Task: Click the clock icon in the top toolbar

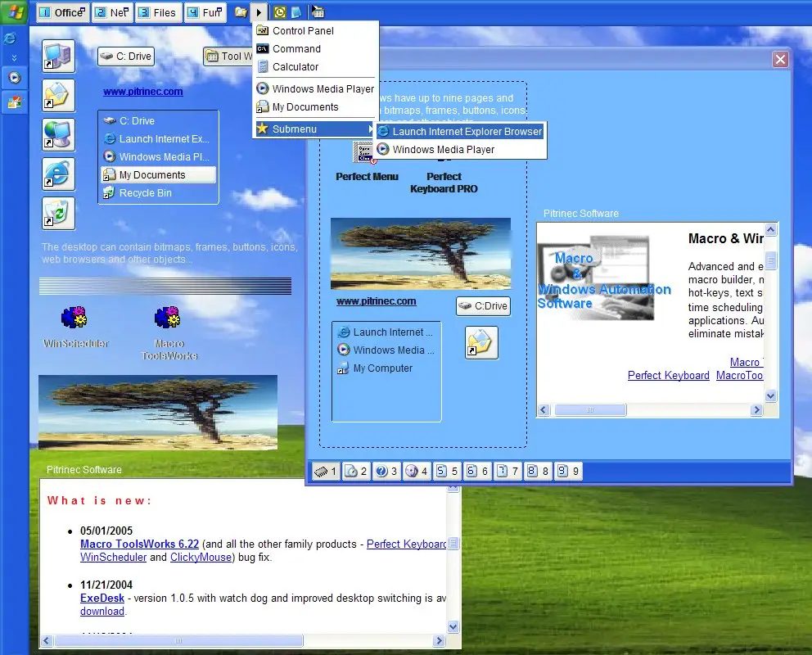Action: click(280, 12)
